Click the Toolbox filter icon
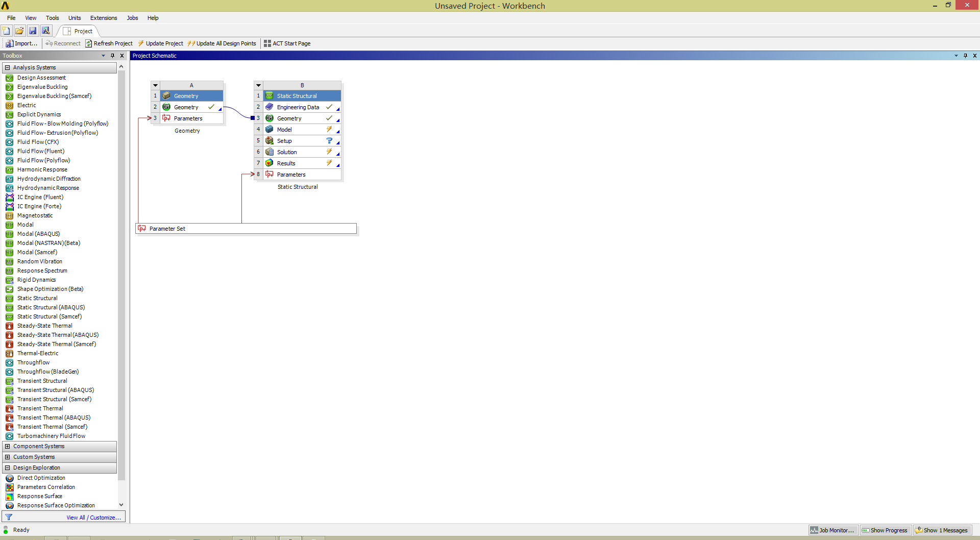The height and width of the screenshot is (540, 980). click(9, 517)
